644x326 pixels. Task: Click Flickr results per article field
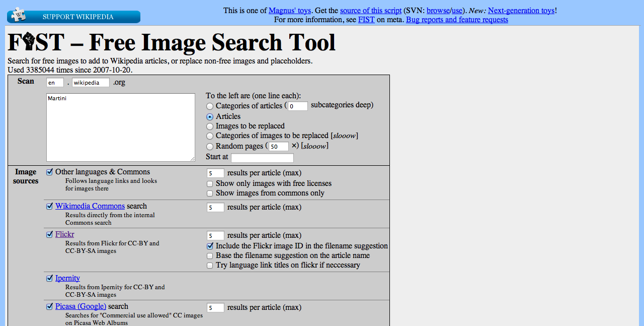[x=215, y=235]
